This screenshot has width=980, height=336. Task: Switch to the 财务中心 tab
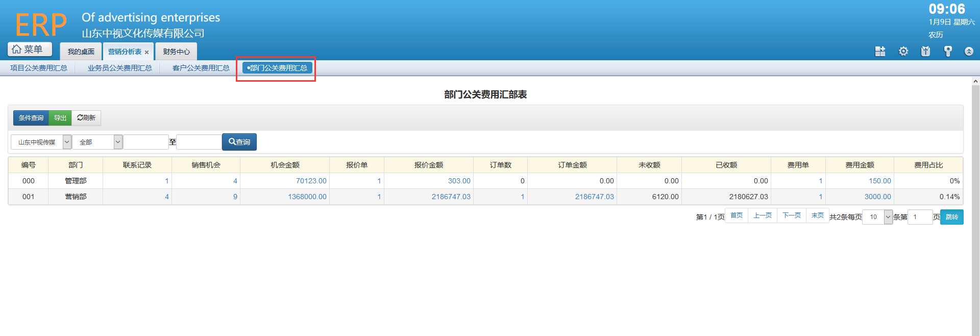click(177, 52)
